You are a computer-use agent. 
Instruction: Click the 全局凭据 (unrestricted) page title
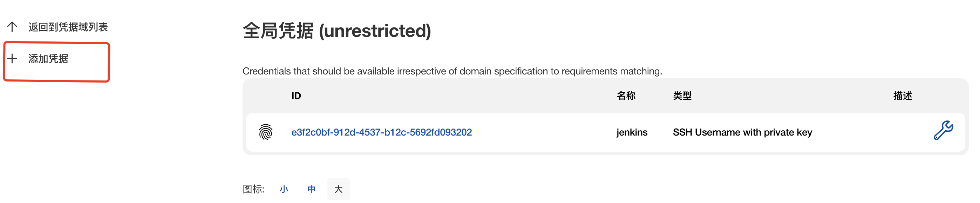[337, 31]
